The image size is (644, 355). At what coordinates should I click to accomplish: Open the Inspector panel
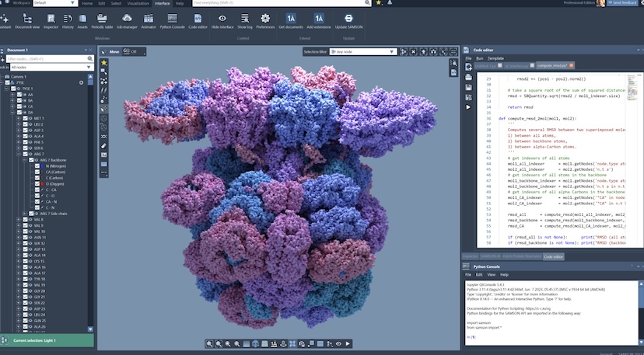tap(50, 19)
